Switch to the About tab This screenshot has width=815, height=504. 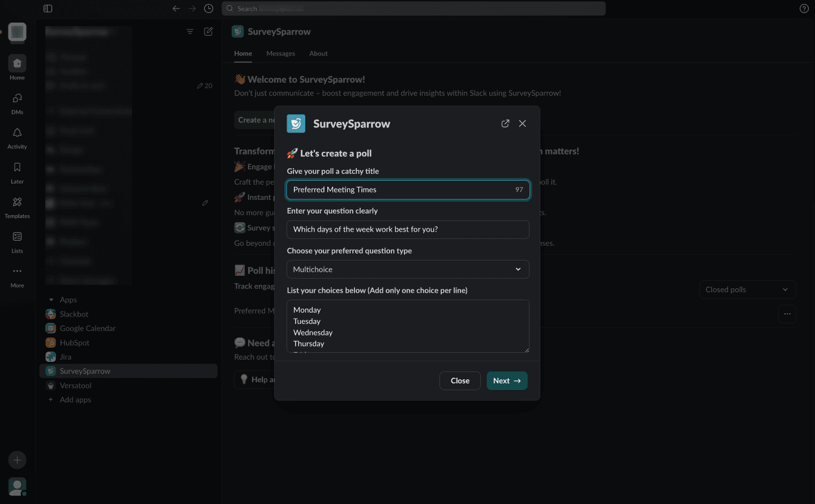[318, 53]
